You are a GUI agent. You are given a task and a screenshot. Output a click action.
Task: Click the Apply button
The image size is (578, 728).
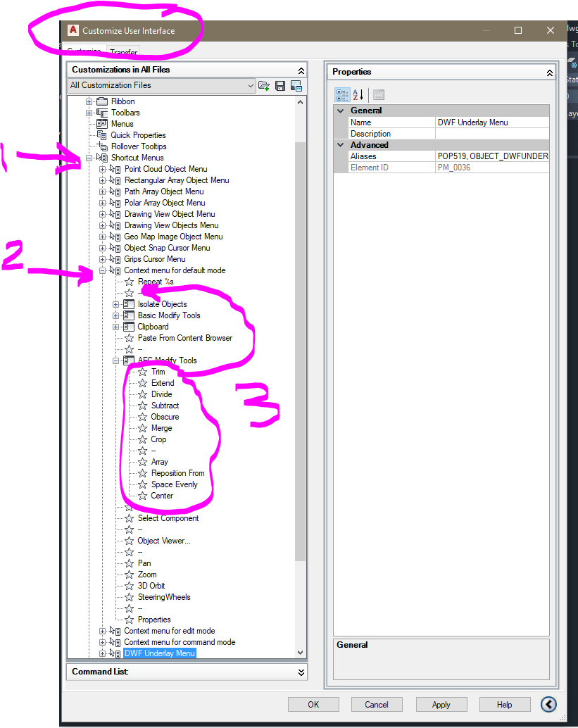point(441,704)
